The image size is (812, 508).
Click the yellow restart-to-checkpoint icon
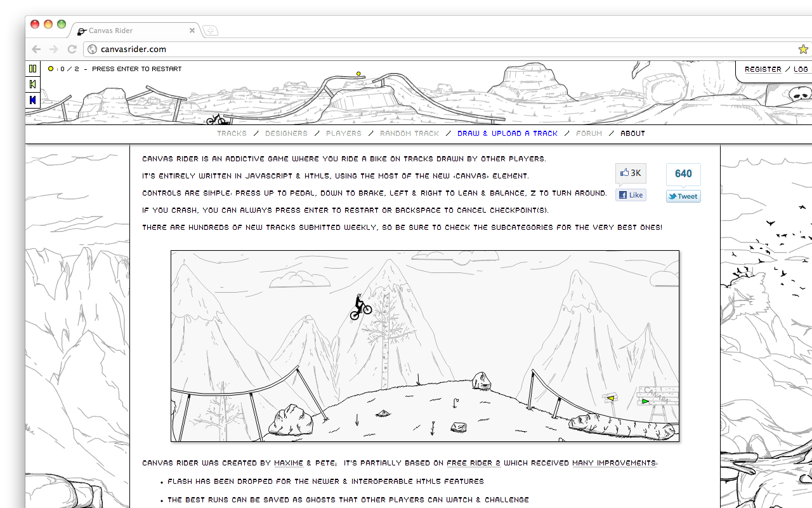tap(32, 84)
